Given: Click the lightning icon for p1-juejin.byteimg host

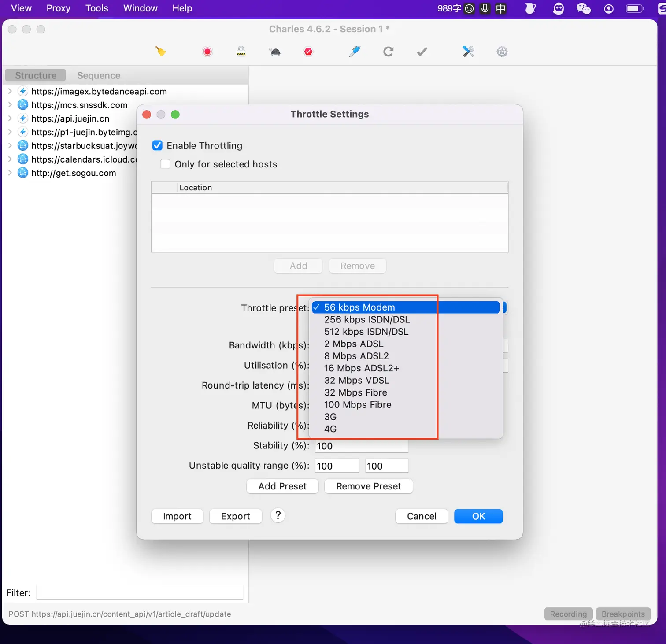Looking at the screenshot, I should (x=23, y=132).
